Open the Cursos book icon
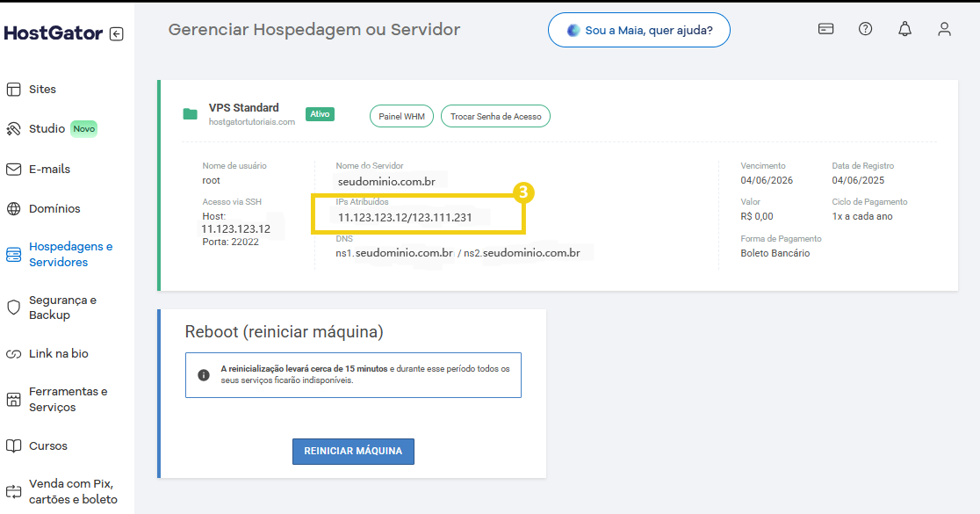Image resolution: width=980 pixels, height=514 pixels. [14, 445]
